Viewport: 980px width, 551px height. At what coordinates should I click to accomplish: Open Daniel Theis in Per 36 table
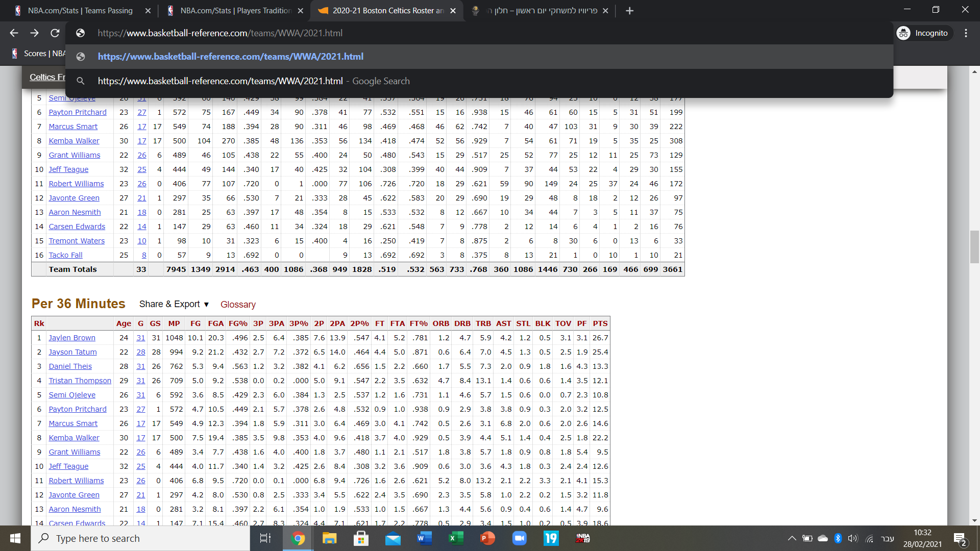tap(70, 366)
